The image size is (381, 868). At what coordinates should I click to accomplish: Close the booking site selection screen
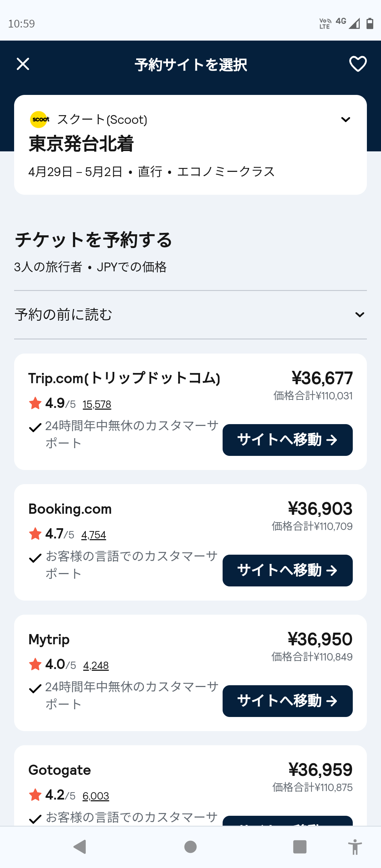click(23, 64)
